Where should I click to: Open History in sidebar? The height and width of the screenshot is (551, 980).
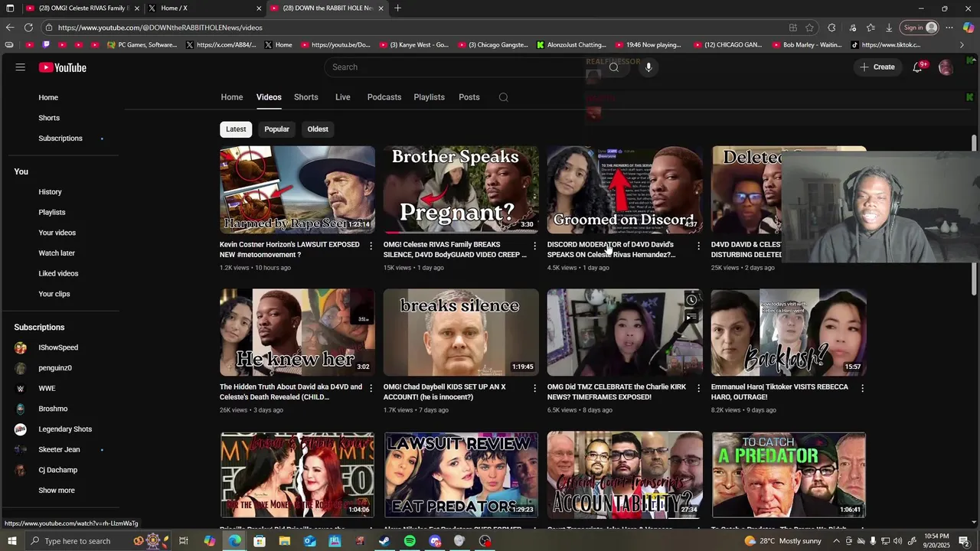[x=50, y=192]
